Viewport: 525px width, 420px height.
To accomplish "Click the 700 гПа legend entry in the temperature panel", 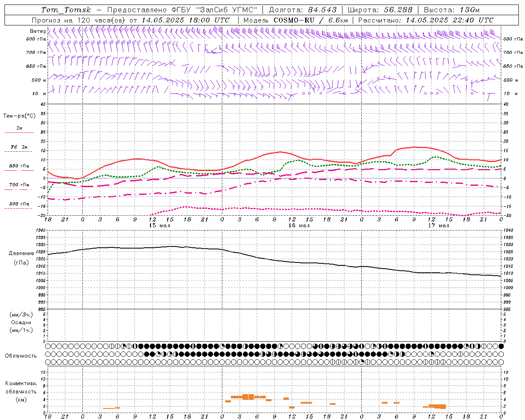I will pos(19,185).
